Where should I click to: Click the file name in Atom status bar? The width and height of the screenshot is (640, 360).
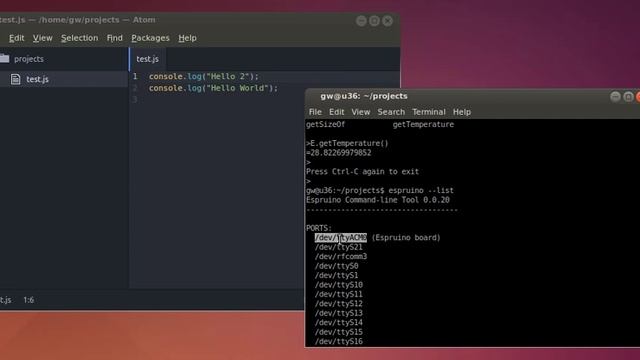[x=6, y=300]
